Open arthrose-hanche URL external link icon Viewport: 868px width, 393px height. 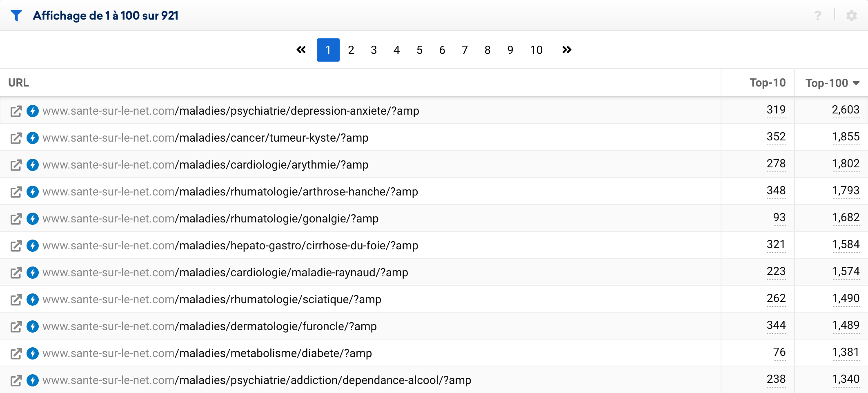[16, 192]
